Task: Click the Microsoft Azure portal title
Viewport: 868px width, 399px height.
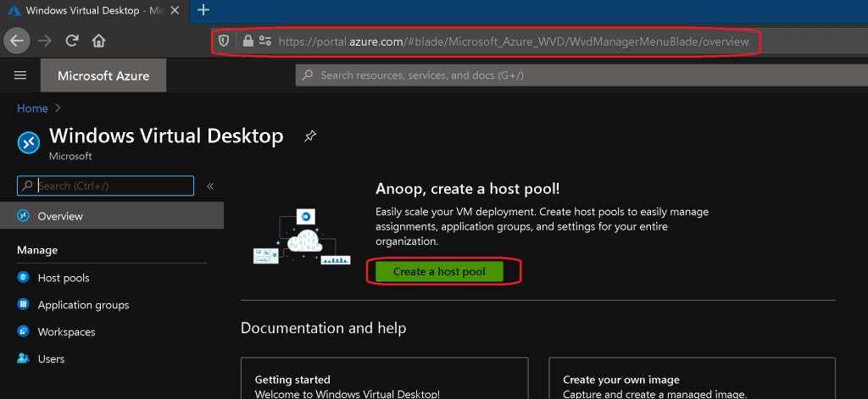Action: pyautogui.click(x=103, y=75)
